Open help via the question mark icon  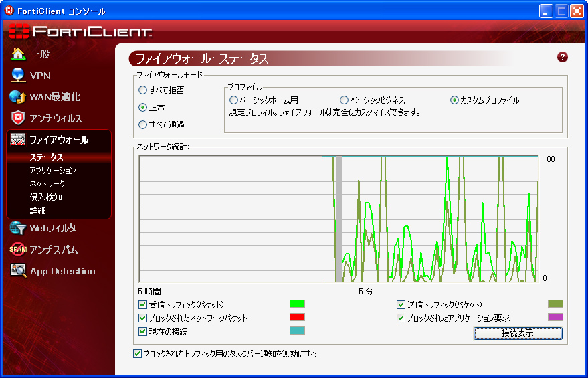tap(562, 57)
